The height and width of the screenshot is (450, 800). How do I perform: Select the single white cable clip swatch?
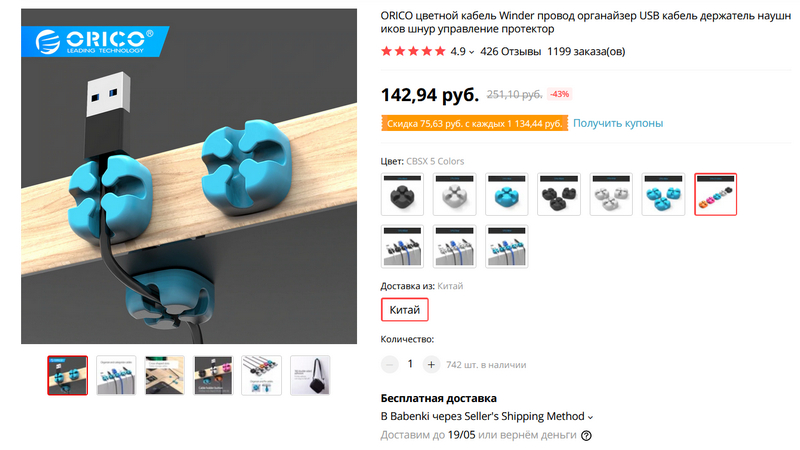click(454, 194)
